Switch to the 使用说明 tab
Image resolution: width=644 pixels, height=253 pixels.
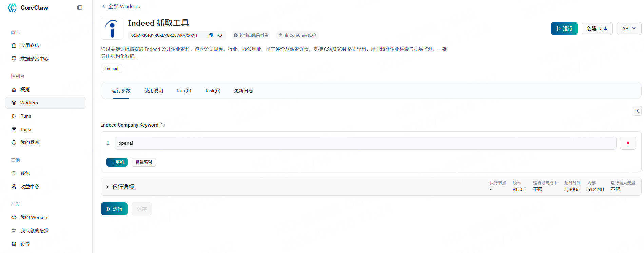tap(154, 91)
